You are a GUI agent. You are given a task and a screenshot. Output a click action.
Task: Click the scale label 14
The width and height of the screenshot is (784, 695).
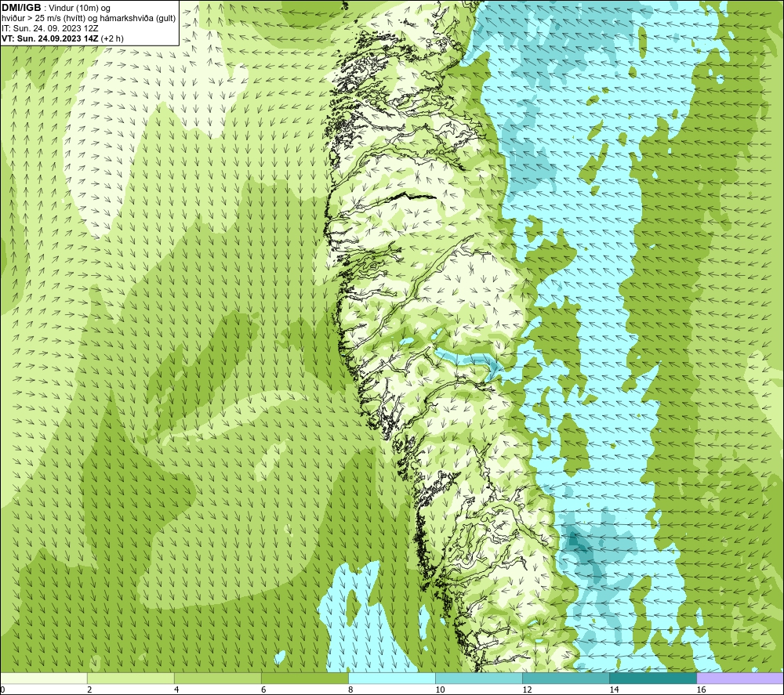614,690
